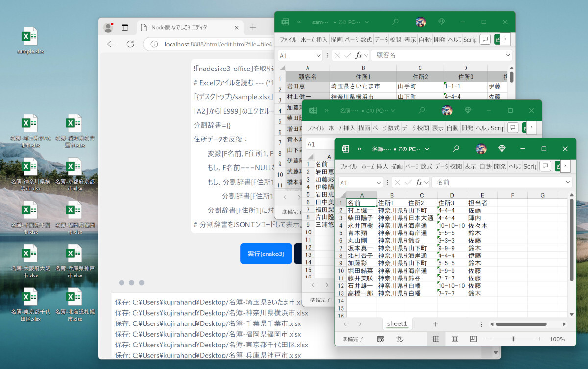Open the file name dropdown in the middle Excel title bar

[393, 110]
